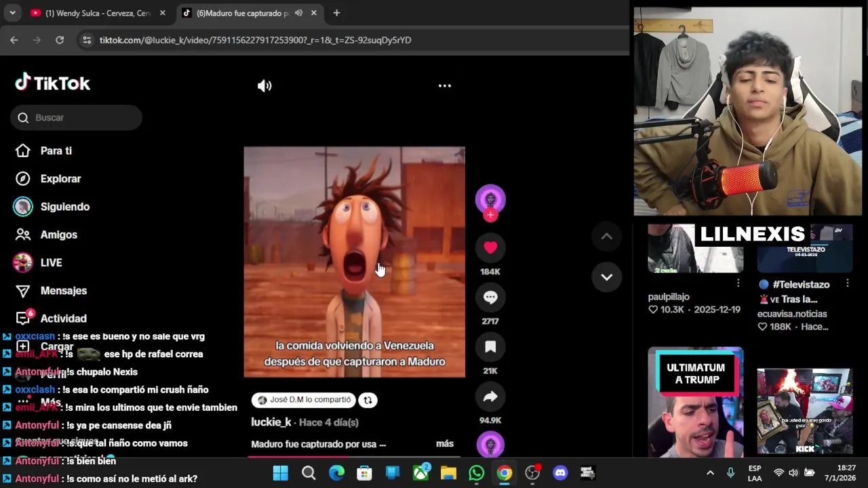Close the Maduro fue capturado tab
Viewport: 868px width, 488px height.
click(x=313, y=13)
